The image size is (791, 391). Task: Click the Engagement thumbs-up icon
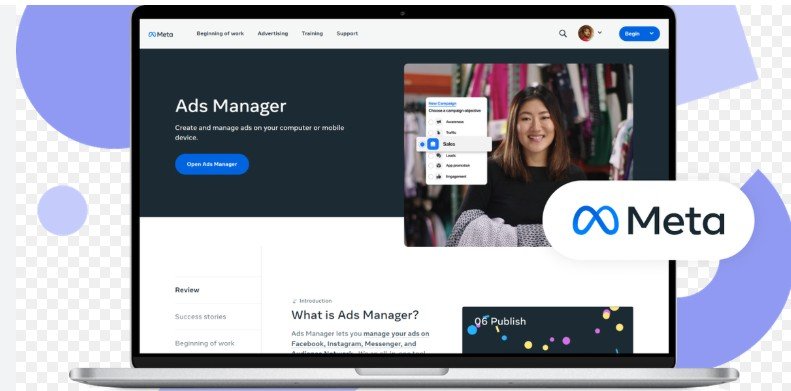click(x=439, y=177)
